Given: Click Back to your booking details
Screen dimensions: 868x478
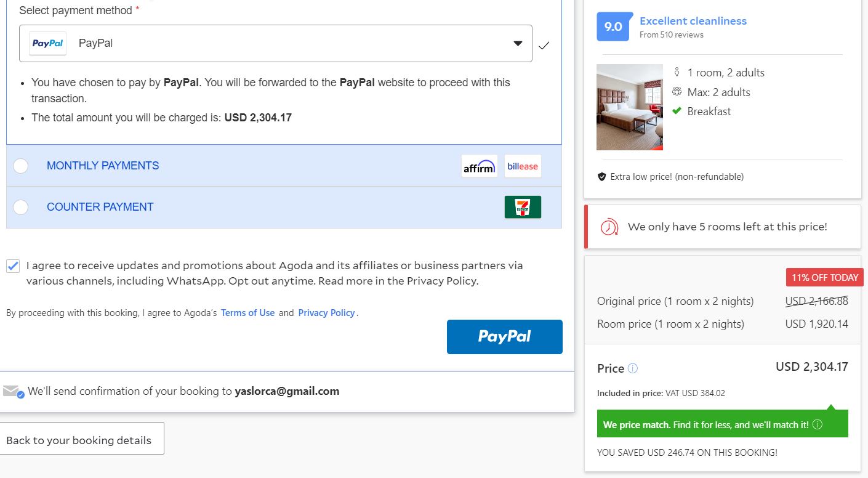Looking at the screenshot, I should pos(79,440).
